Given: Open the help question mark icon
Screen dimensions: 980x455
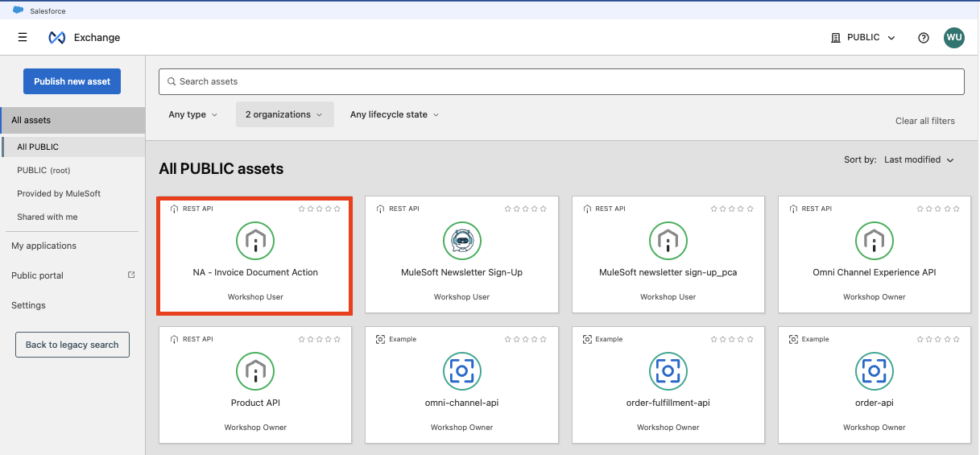Looking at the screenshot, I should [924, 38].
